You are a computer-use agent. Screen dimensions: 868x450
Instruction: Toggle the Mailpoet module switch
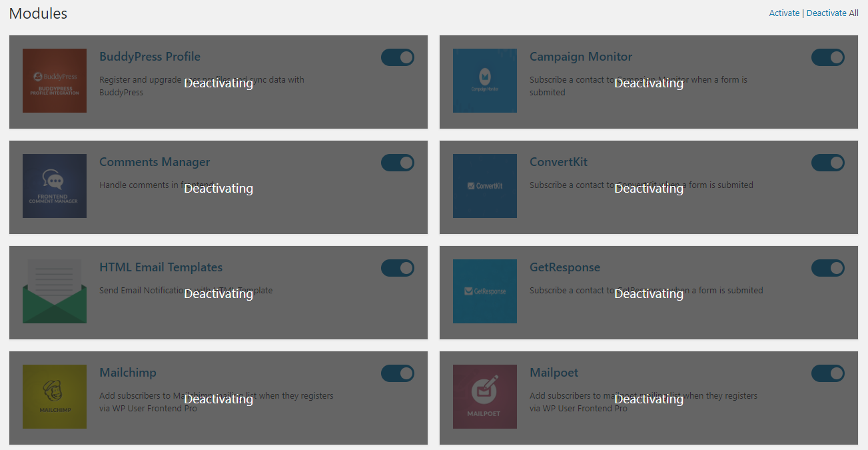click(x=828, y=373)
